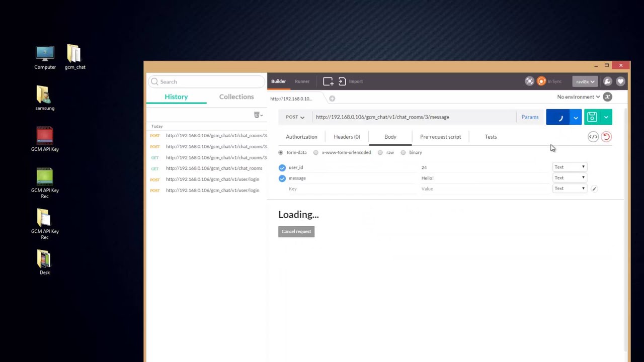Expand the Save button dropdown arrow

tap(606, 117)
